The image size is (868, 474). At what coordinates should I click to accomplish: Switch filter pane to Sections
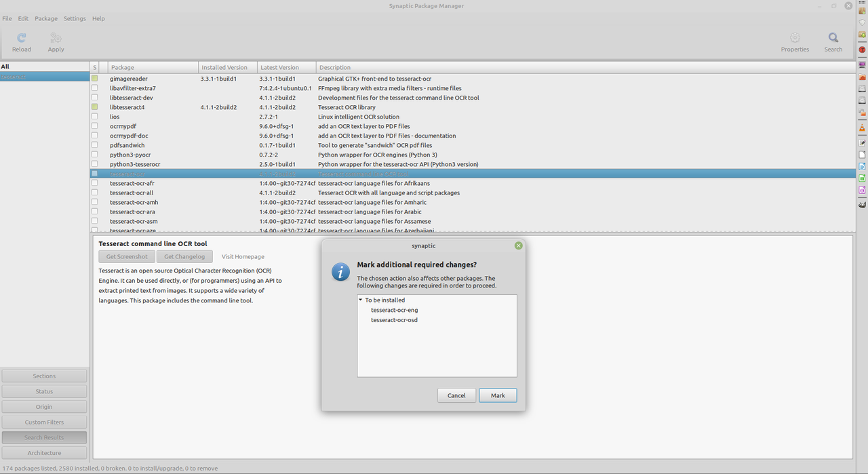click(44, 376)
